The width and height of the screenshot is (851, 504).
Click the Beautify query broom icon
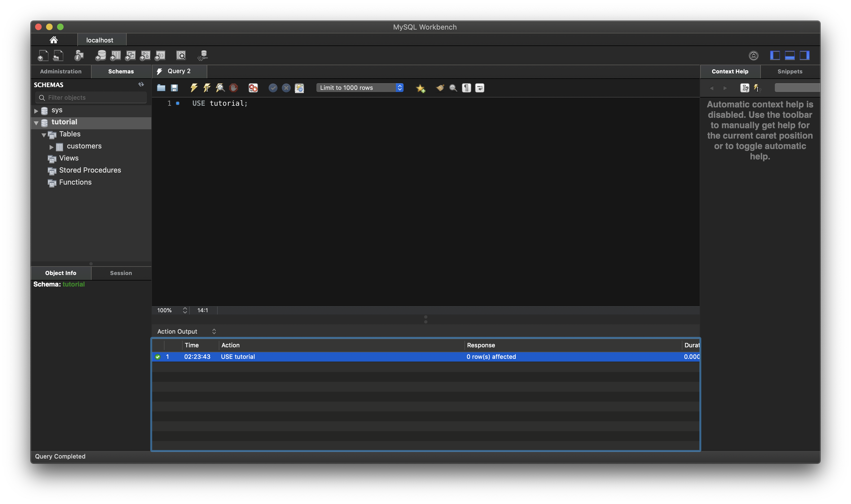pyautogui.click(x=440, y=88)
